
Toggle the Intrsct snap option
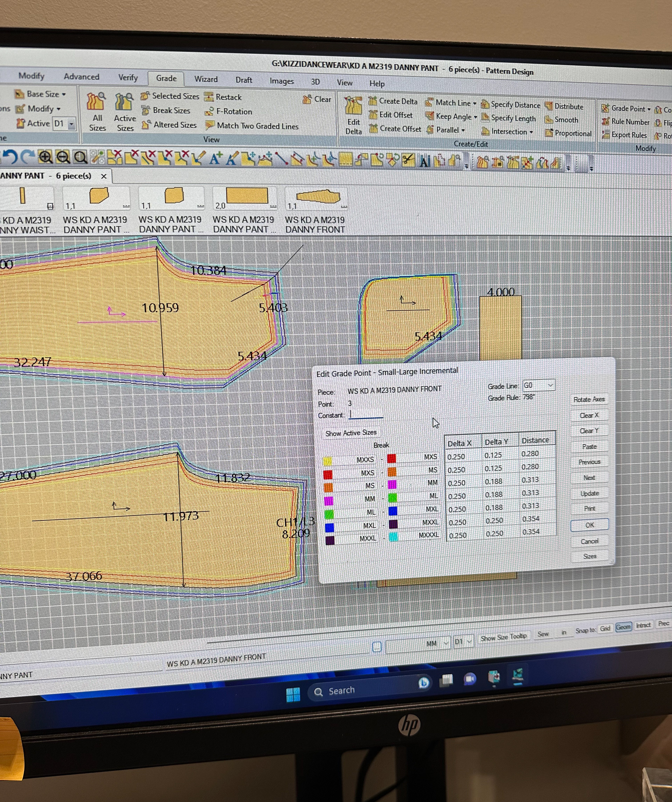click(643, 625)
